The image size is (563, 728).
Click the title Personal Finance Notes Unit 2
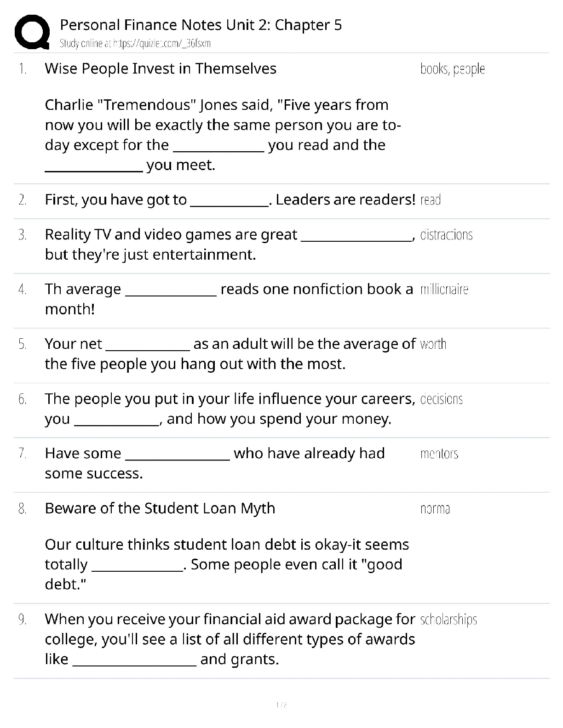pyautogui.click(x=201, y=25)
